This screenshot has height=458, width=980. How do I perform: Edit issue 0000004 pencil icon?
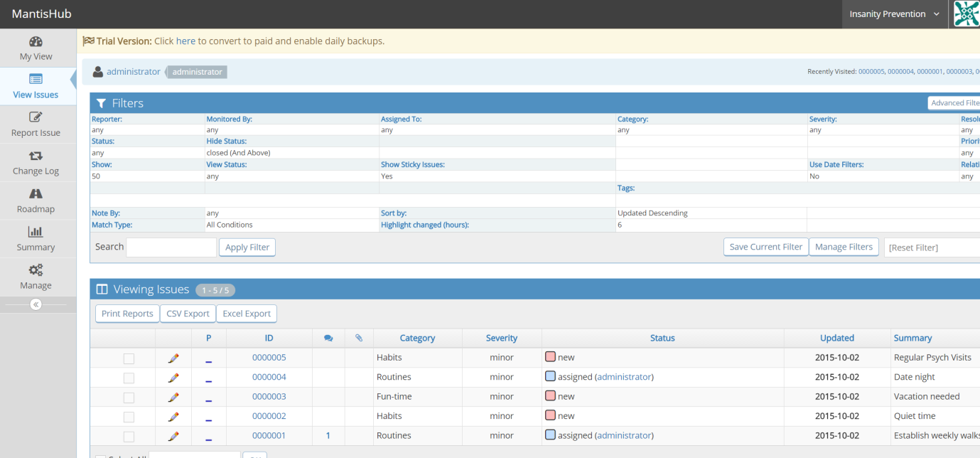coord(173,378)
